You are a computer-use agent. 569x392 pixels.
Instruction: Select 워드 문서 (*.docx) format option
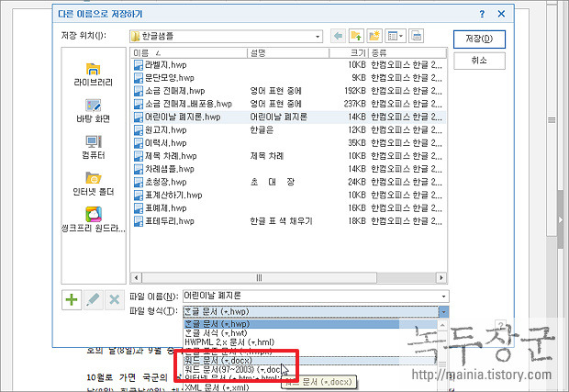point(310,361)
